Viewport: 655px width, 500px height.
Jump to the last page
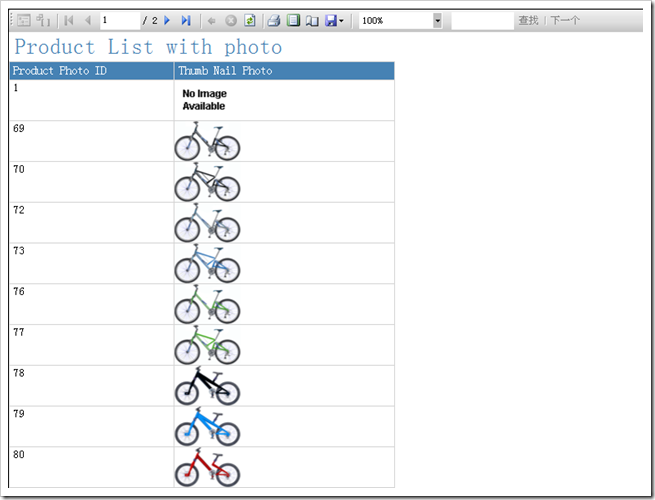(x=186, y=20)
